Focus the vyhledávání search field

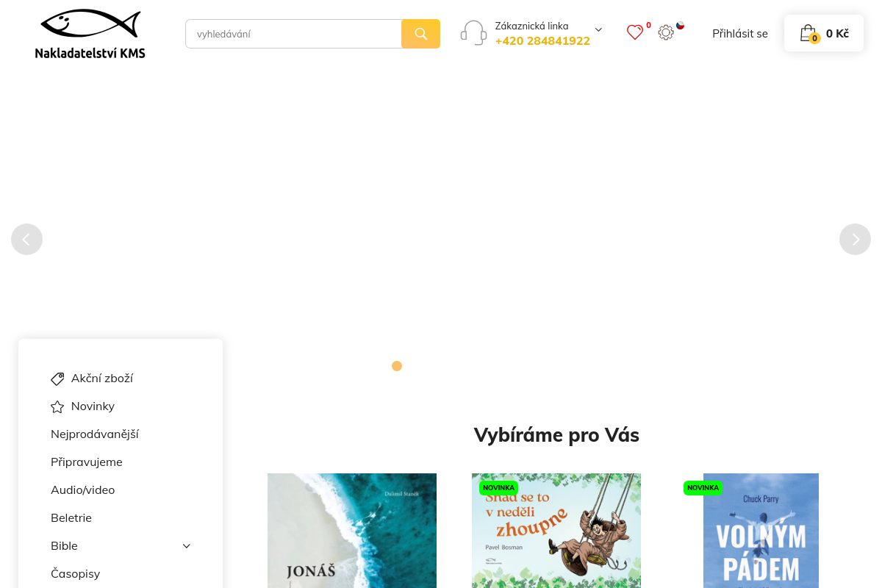[x=293, y=34]
